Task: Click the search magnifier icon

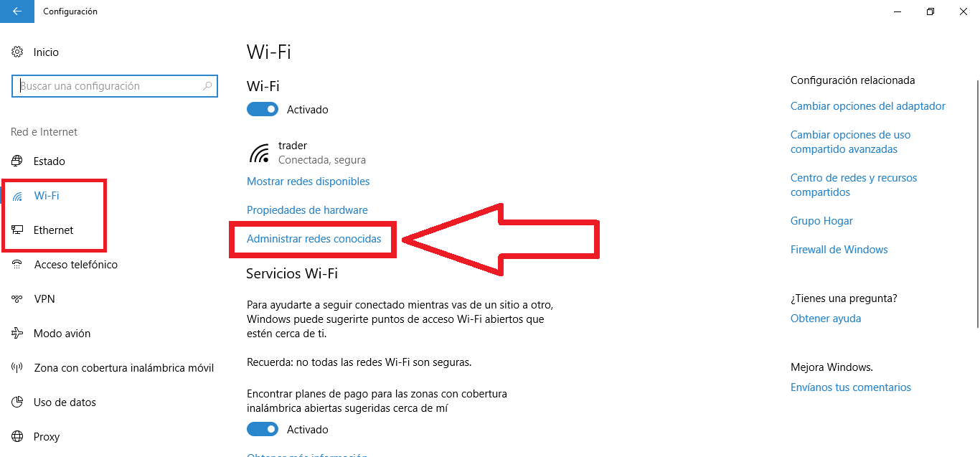Action: 207,86
